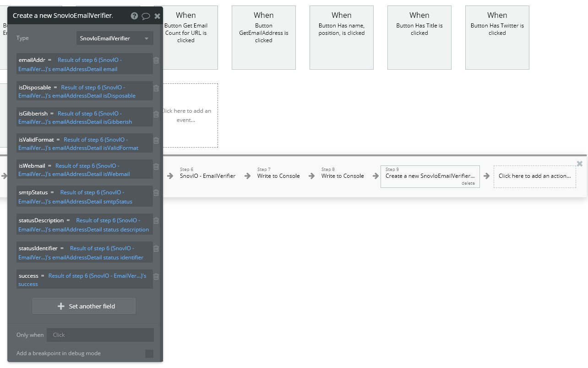Screen dimensions: 588x368
Task: Edit the statusIdentifier dynamic expression
Action: 85,253
